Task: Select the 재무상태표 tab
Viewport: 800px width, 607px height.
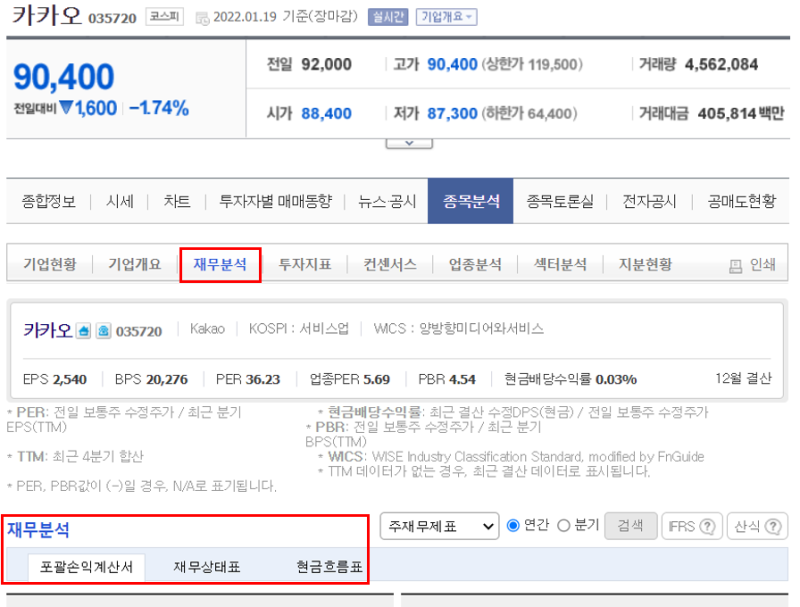Action: [x=207, y=567]
